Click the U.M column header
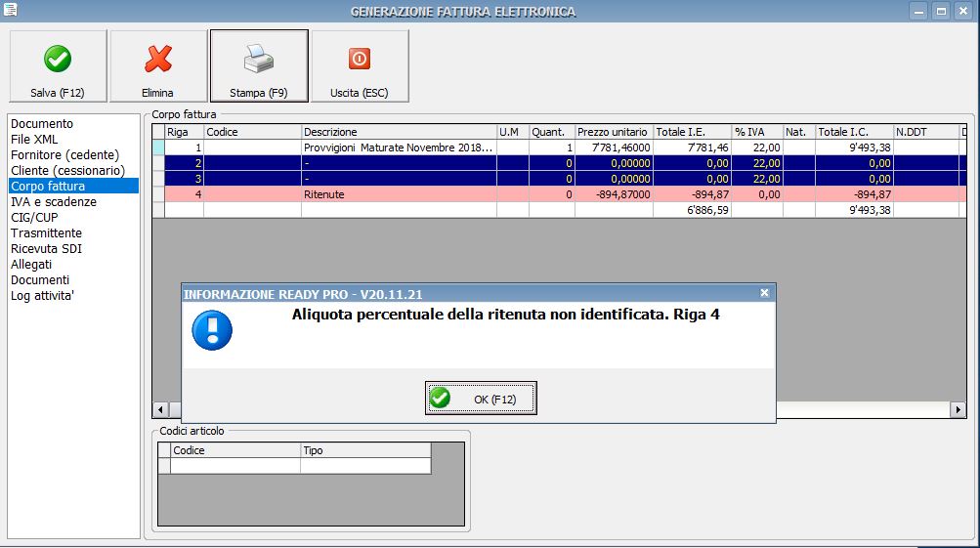Image resolution: width=980 pixels, height=548 pixels. point(513,132)
